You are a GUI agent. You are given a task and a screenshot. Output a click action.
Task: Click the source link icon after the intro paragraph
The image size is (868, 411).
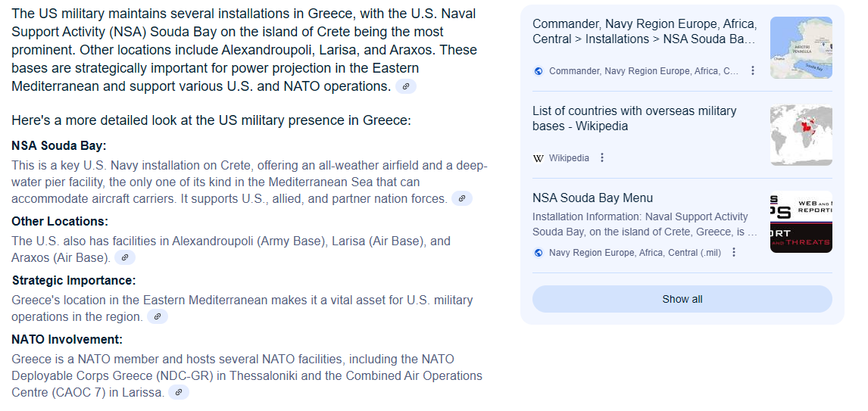pos(406,86)
